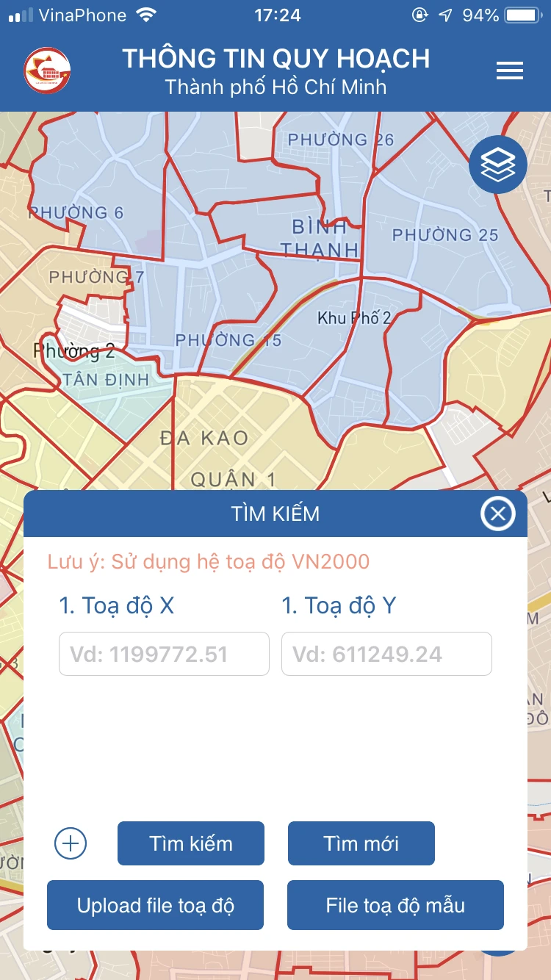Tap Khu Phố 2 label on map

tap(354, 318)
